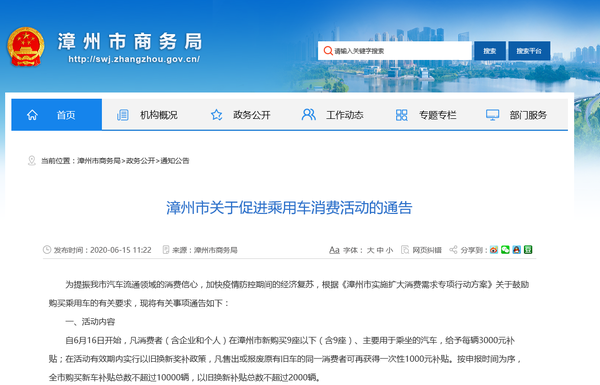Screen dimensions: 600x385
Task: Click the share icon beside 分享到
Action: click(453, 250)
